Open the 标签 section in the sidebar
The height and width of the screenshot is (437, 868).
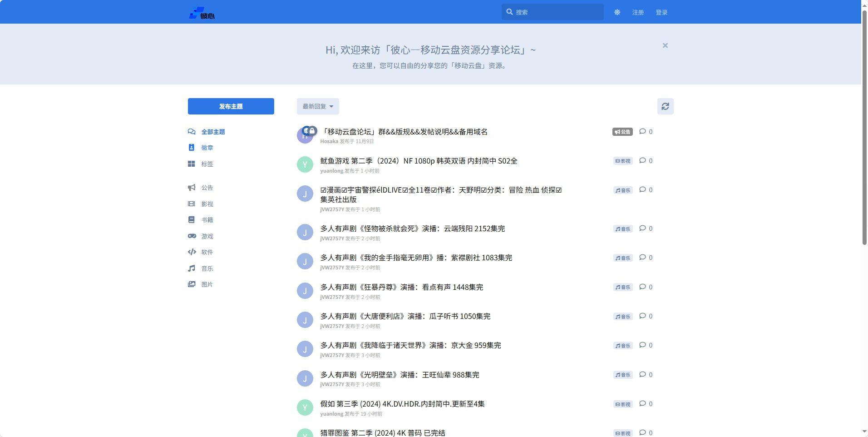(207, 164)
